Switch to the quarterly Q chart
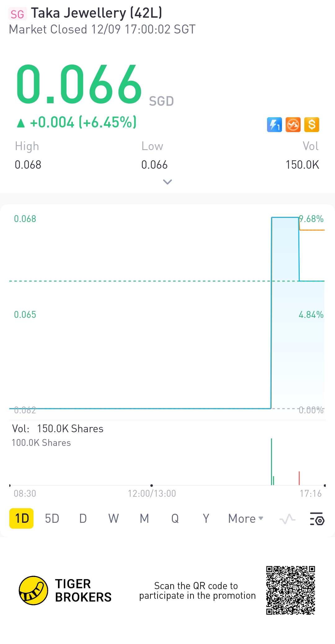Viewport: 335px width, 644px height. (x=175, y=518)
